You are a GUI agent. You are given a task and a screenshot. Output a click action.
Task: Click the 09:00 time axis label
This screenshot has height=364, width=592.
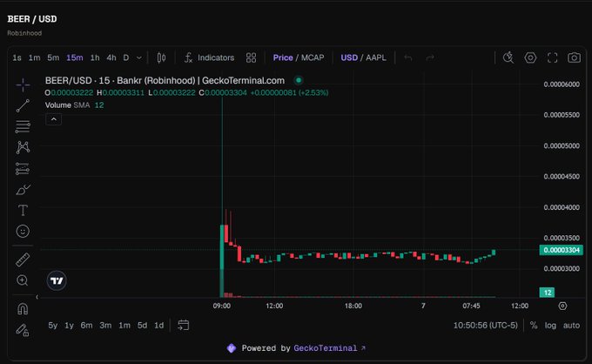(x=222, y=306)
